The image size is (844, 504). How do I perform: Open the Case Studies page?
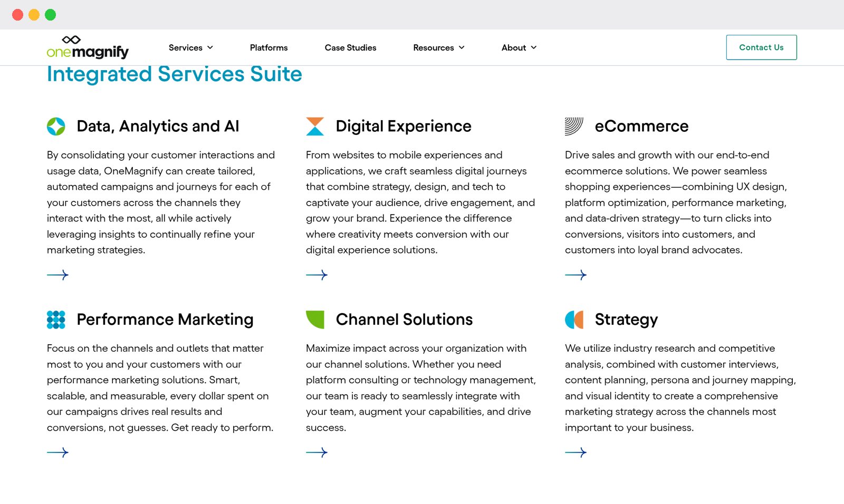coord(350,47)
